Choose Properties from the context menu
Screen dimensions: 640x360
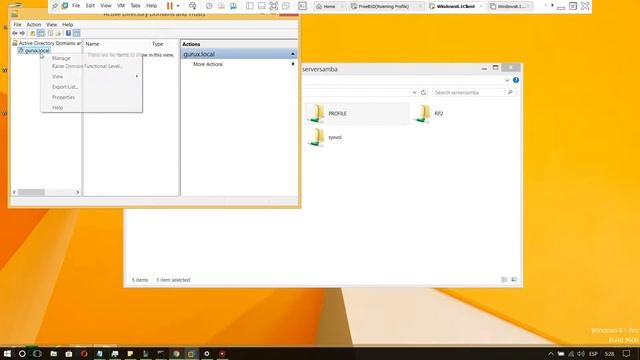tap(63, 97)
